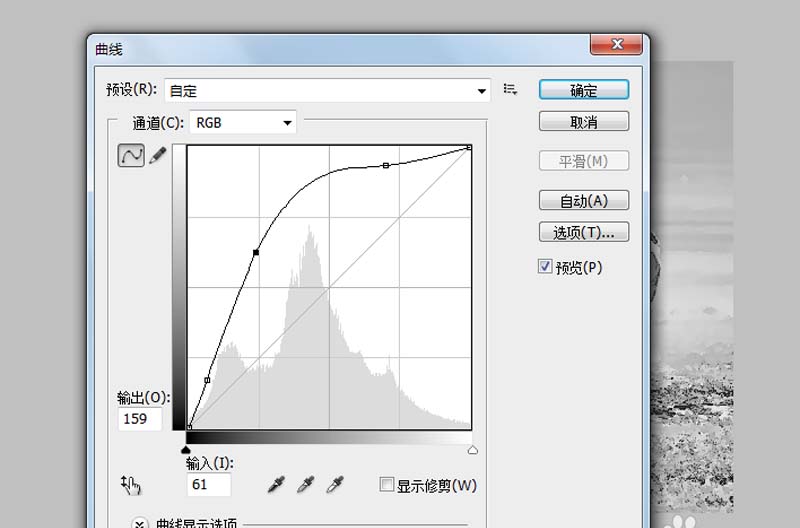The image size is (800, 528).
Task: Click the white point slider triangle
Action: coord(472,451)
